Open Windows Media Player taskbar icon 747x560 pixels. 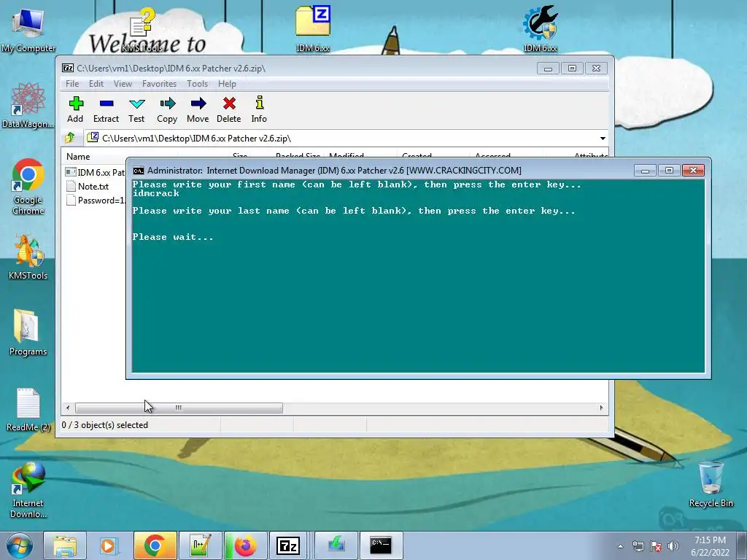pos(108,545)
